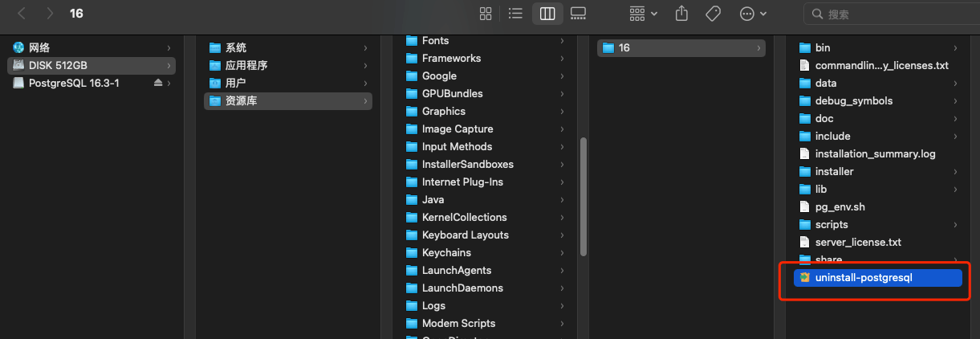Open the bin folder
The height and width of the screenshot is (339, 980).
(x=878, y=48)
